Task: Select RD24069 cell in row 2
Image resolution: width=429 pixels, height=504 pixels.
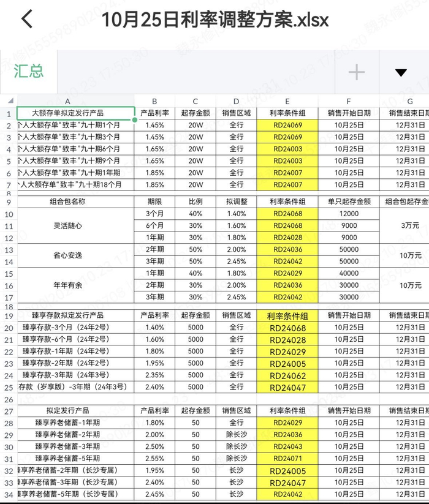Action: point(287,125)
